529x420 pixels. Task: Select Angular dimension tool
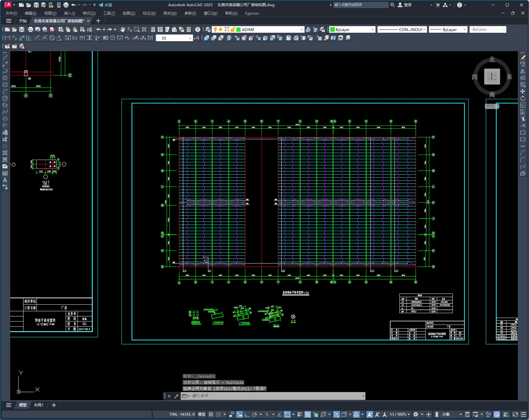pyautogui.click(x=59, y=38)
